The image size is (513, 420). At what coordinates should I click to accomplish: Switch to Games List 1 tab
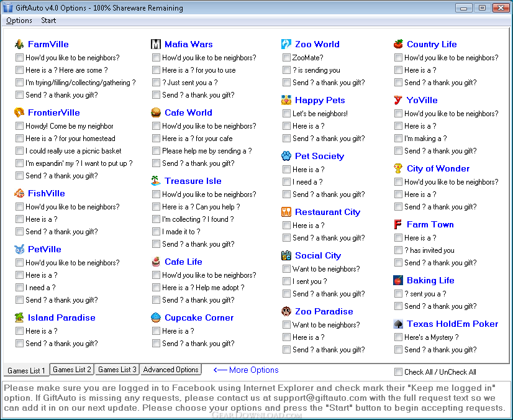[26, 370]
